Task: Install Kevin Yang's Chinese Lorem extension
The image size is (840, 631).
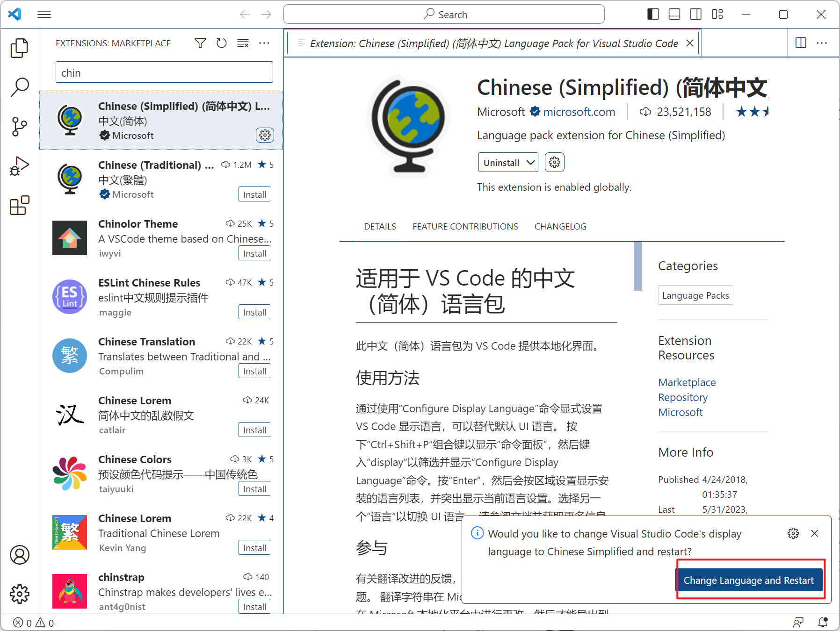Action: [254, 548]
